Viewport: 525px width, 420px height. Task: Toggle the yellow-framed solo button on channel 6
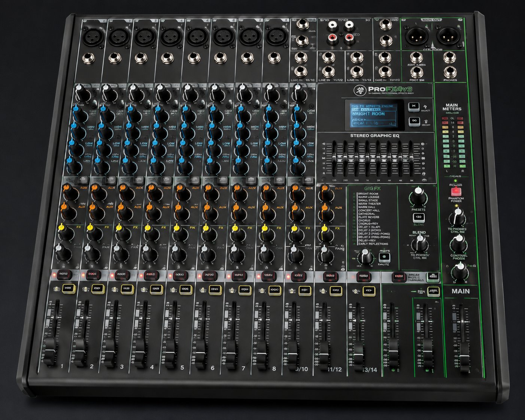[215, 289]
